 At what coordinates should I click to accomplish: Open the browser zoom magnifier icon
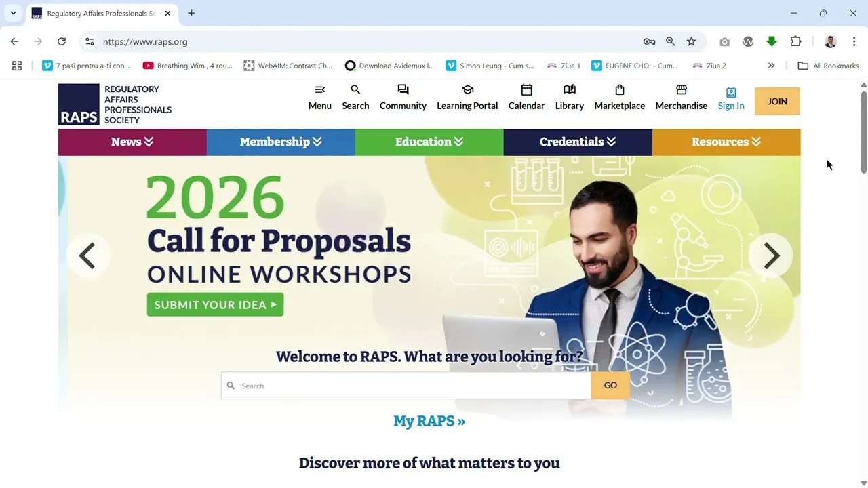[x=670, y=41]
